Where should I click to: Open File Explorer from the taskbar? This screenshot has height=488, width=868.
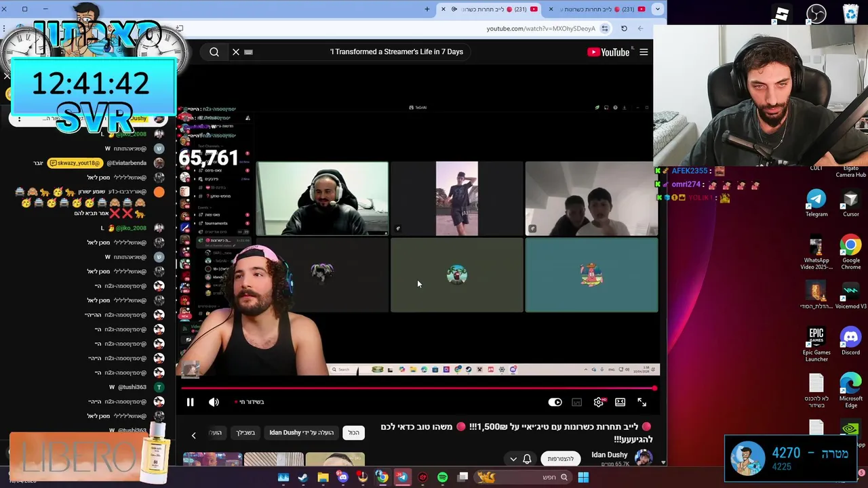pyautogui.click(x=323, y=477)
